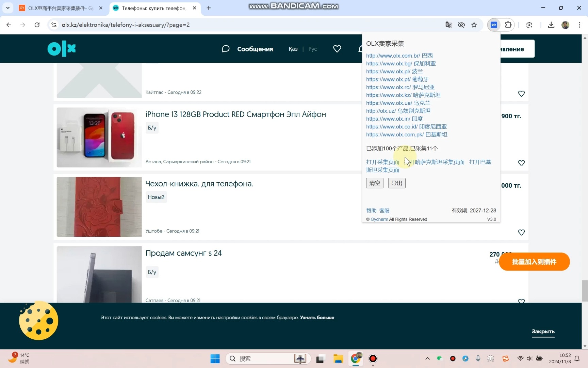The width and height of the screenshot is (588, 368).
Task: Click the page vertical scrollbar thumb
Action: (x=585, y=291)
